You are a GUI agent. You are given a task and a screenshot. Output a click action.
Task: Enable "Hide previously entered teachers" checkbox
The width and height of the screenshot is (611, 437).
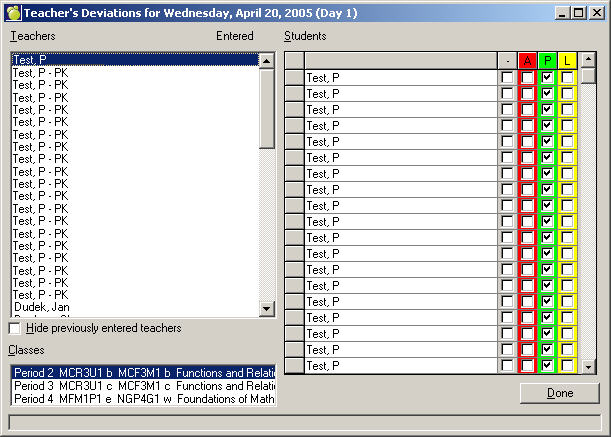click(15, 328)
